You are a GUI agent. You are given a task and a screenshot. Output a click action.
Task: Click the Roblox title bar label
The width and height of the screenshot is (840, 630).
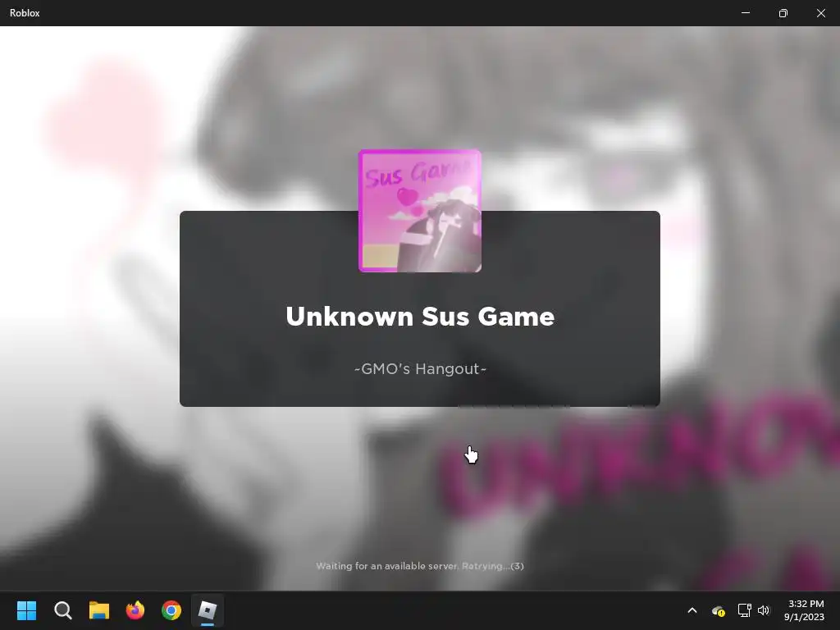coord(25,13)
